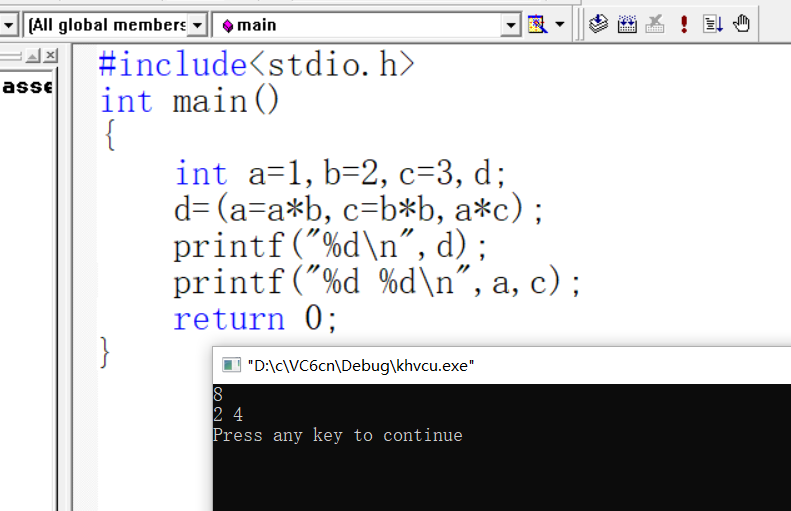Click the return 0; line in editor
Viewport: 791px width, 511px height.
point(255,319)
